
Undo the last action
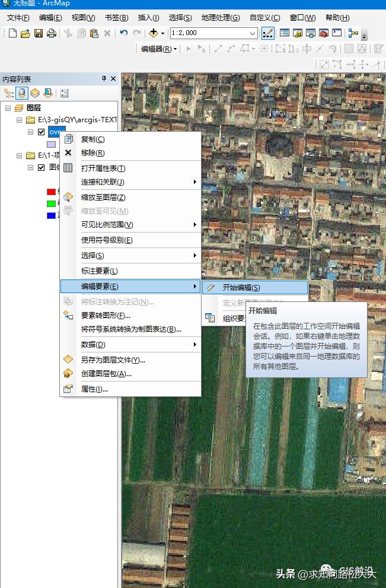point(124,33)
